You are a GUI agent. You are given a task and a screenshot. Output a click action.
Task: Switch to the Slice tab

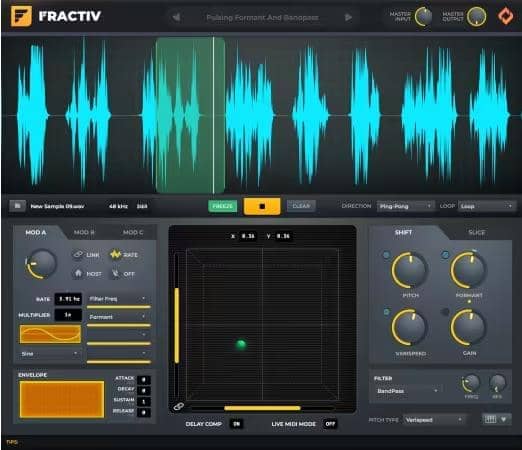coord(477,232)
